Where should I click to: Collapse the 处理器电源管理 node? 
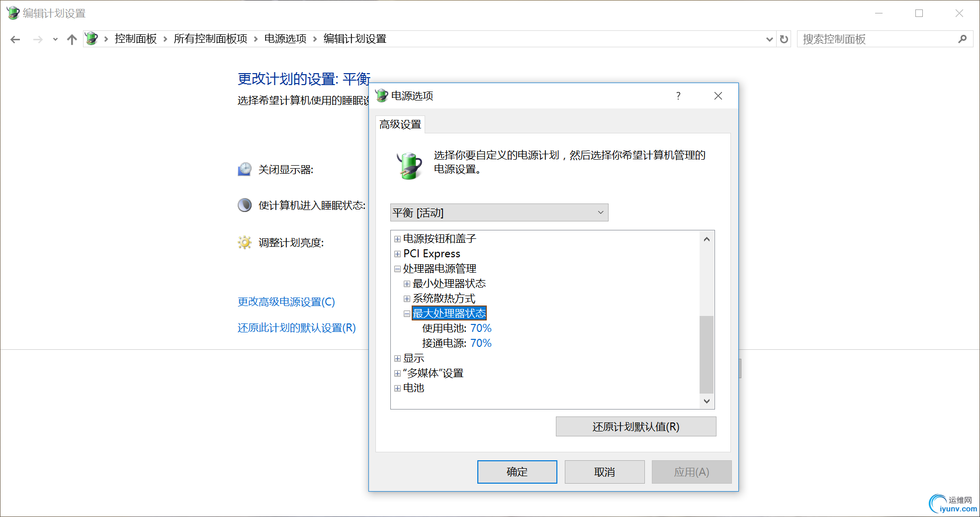click(x=397, y=269)
